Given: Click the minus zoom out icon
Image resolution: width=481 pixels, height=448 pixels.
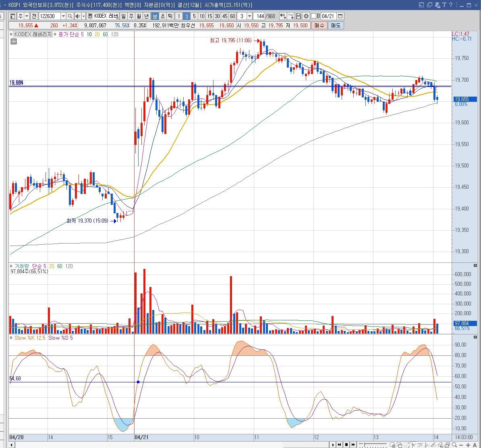Looking at the screenshot, I should pos(461,445).
